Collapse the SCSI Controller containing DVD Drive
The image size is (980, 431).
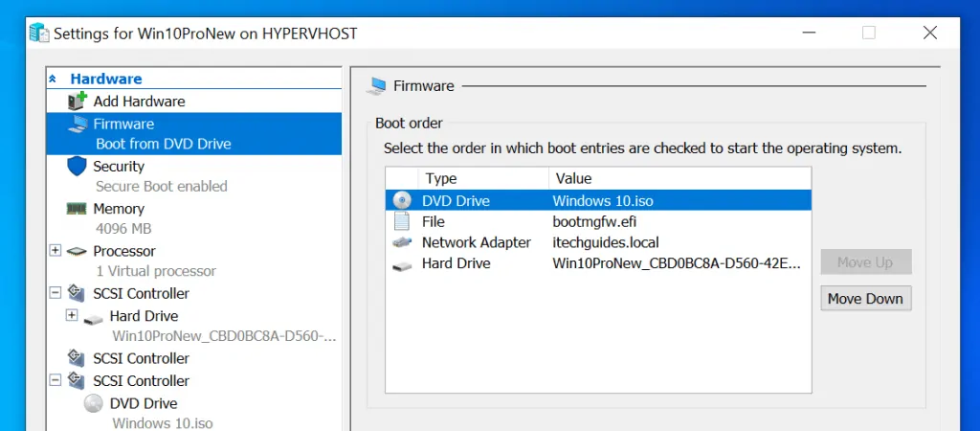coord(55,380)
